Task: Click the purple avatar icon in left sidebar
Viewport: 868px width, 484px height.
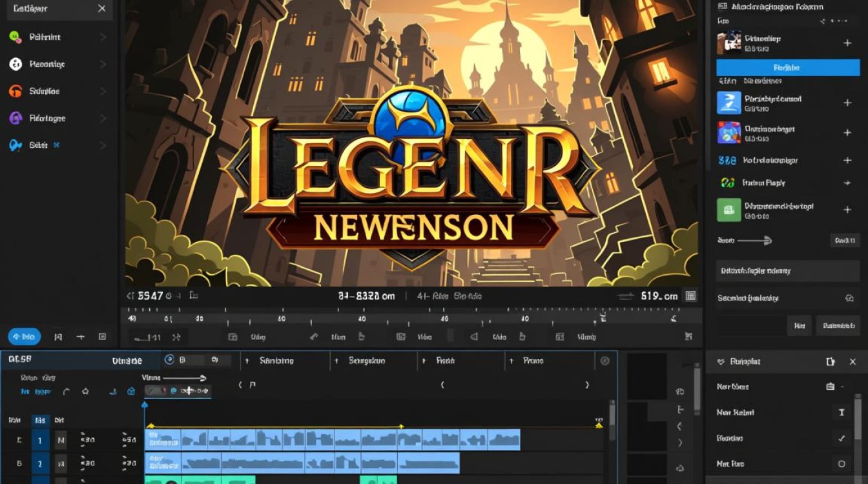Action: [15, 118]
